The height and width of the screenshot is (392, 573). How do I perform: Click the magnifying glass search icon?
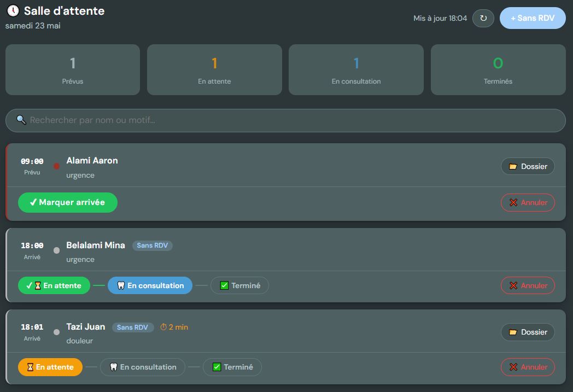pyautogui.click(x=21, y=120)
